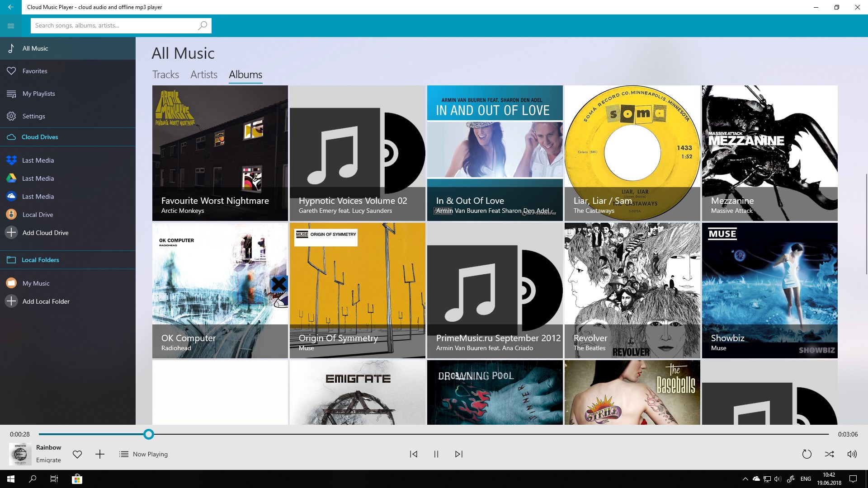Go to previous track
Screen dimensions: 868x488
coord(414,454)
